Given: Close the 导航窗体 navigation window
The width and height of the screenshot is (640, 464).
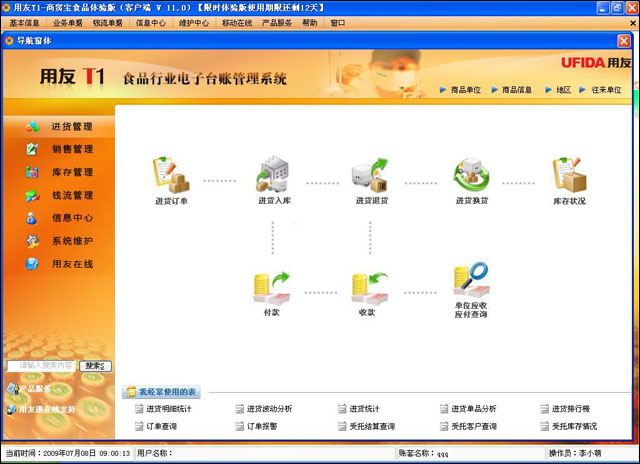Looking at the screenshot, I should (623, 41).
